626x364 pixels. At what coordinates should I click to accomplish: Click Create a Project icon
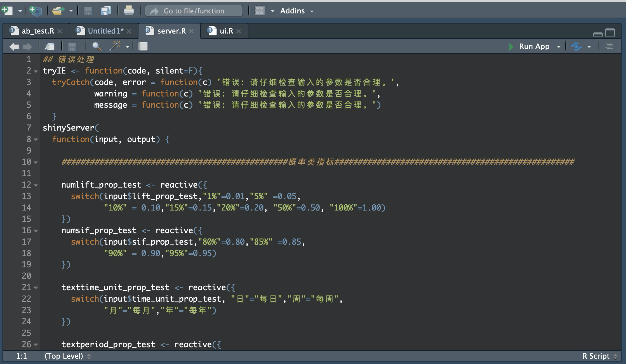click(x=36, y=11)
